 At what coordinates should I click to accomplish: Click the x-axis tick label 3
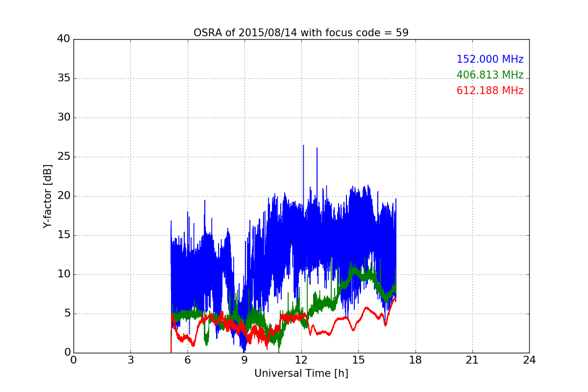130,360
